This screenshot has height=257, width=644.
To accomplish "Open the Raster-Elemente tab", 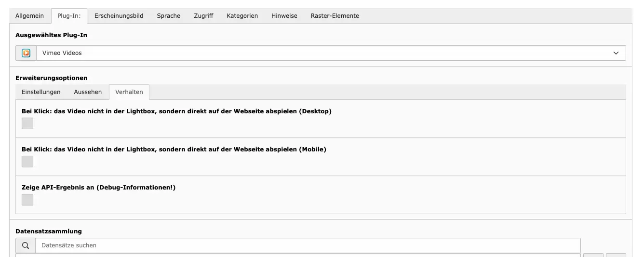I will (335, 16).
